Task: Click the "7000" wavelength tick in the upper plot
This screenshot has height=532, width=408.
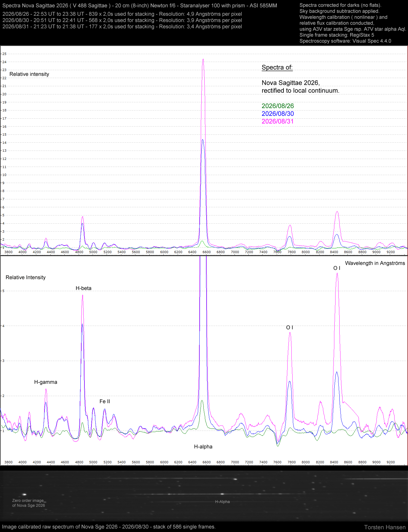Action: (x=235, y=252)
